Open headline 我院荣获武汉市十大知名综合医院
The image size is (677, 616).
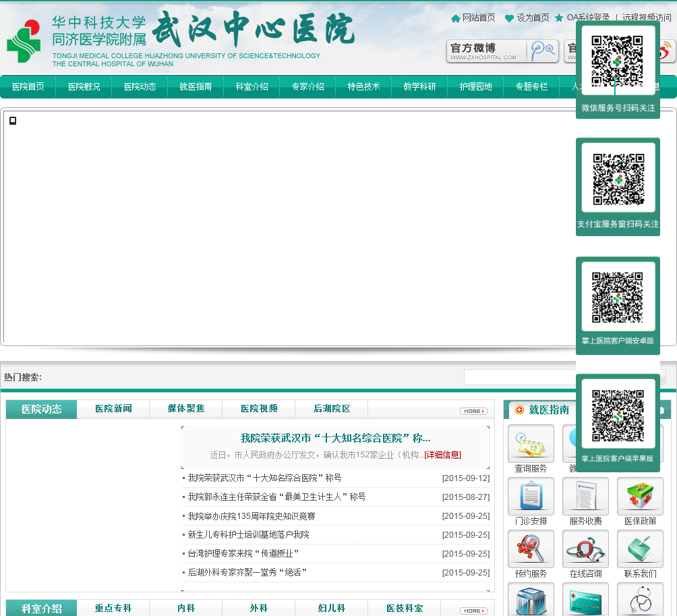point(336,438)
